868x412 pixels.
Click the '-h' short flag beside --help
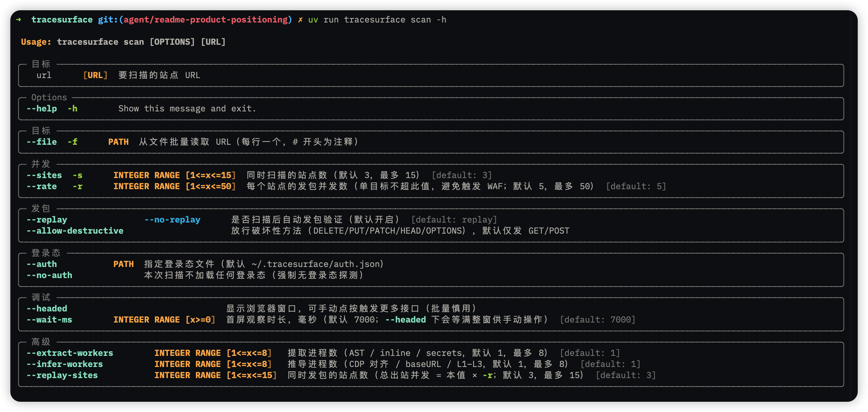coord(72,109)
